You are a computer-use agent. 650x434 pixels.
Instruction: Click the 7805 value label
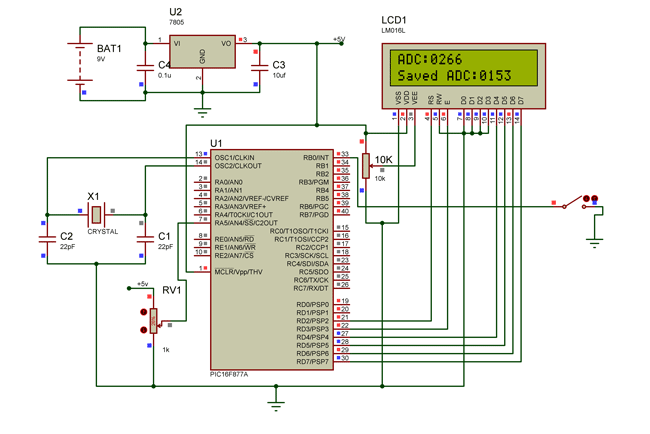[177, 22]
